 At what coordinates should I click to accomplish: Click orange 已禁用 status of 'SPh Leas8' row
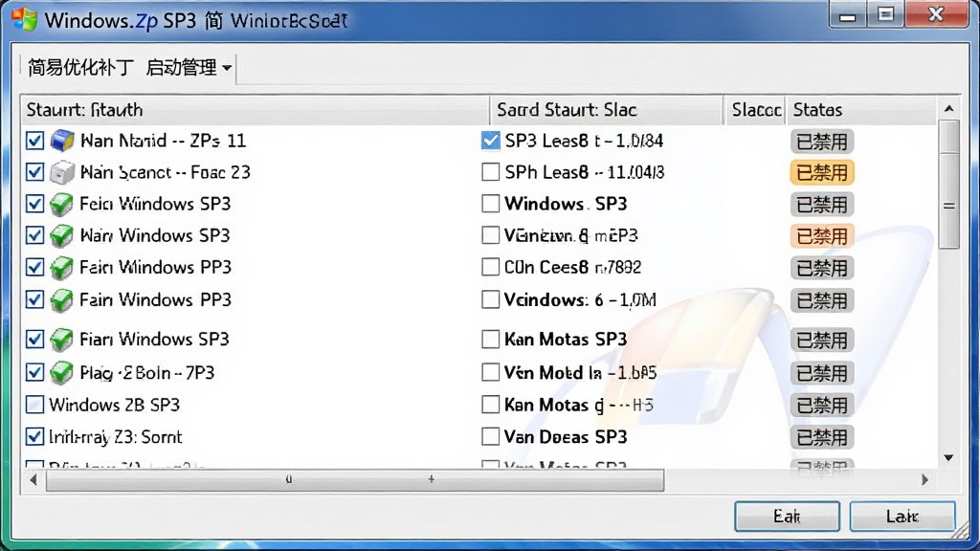(822, 172)
